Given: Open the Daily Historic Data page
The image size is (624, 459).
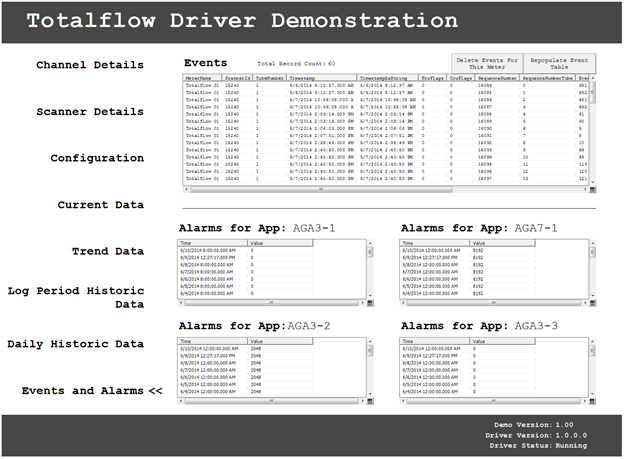Looking at the screenshot, I should point(76,344).
